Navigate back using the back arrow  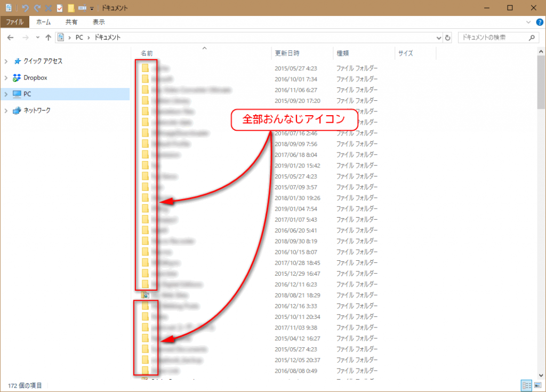coord(11,38)
